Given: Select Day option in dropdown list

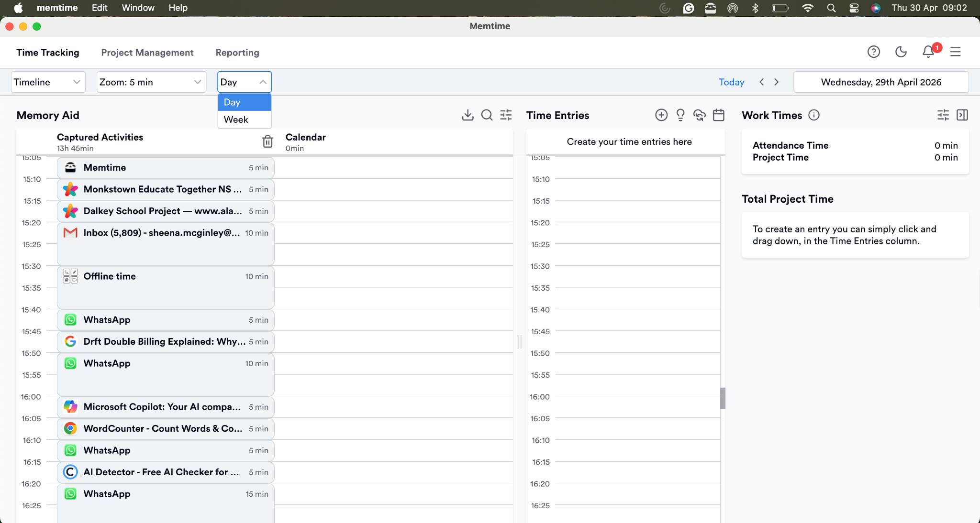Looking at the screenshot, I should 245,102.
